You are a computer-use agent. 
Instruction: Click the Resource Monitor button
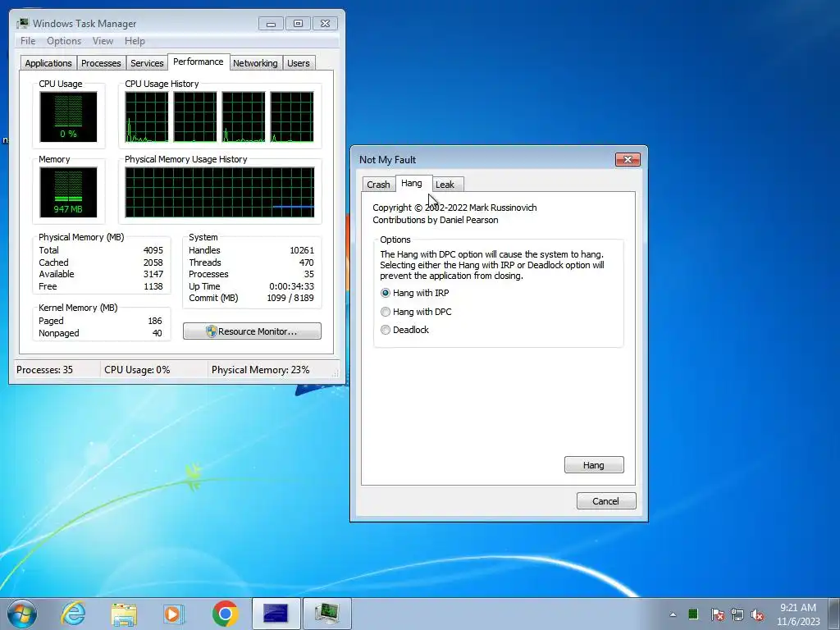253,331
